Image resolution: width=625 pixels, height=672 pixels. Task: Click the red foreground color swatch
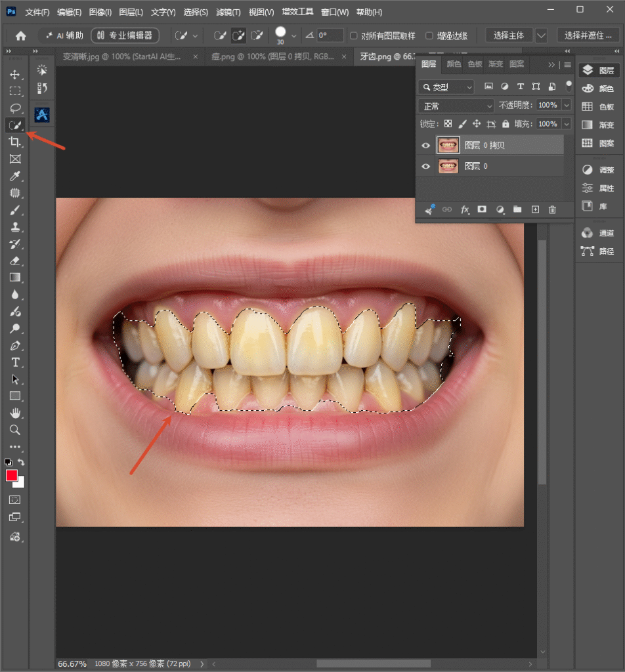12,475
